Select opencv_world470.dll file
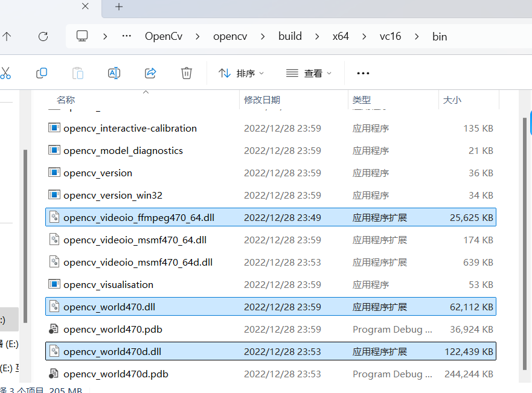Viewport: 532px width, 393px height. (271, 307)
